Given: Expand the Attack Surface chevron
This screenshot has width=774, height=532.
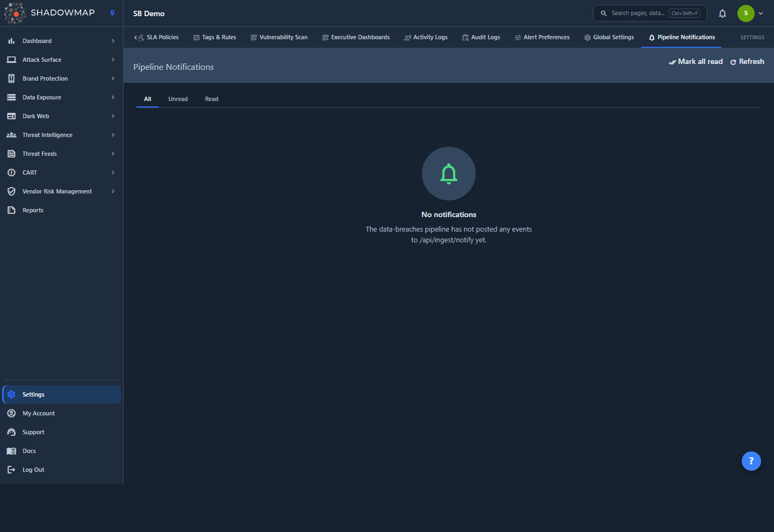Looking at the screenshot, I should coord(113,60).
